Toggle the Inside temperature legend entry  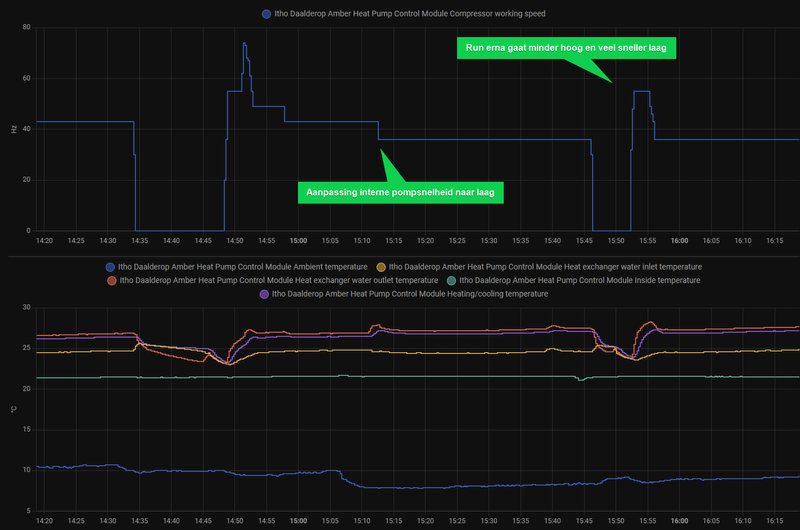pos(573,281)
